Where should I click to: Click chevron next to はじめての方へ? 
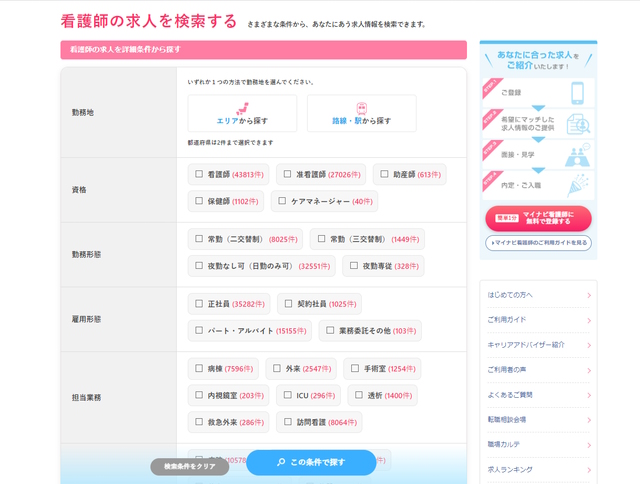589,295
